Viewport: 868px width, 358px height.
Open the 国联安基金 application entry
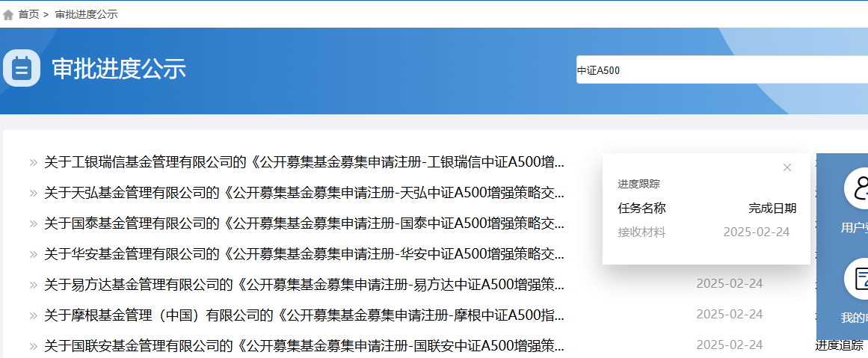304,346
